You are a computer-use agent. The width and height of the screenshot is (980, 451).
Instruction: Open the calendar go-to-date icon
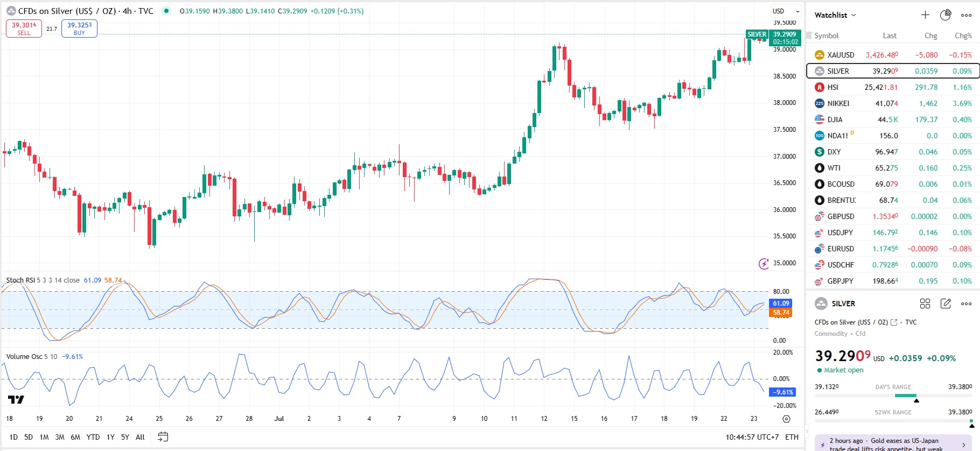pyautogui.click(x=163, y=437)
